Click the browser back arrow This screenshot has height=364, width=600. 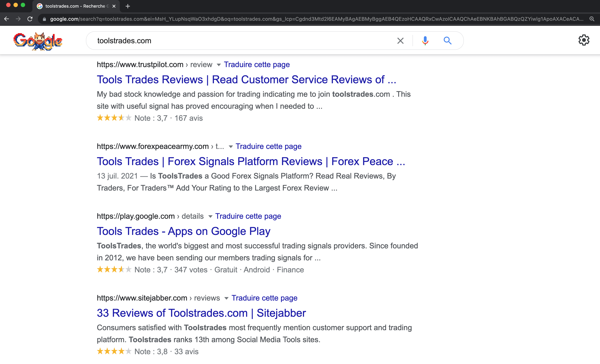pyautogui.click(x=7, y=19)
